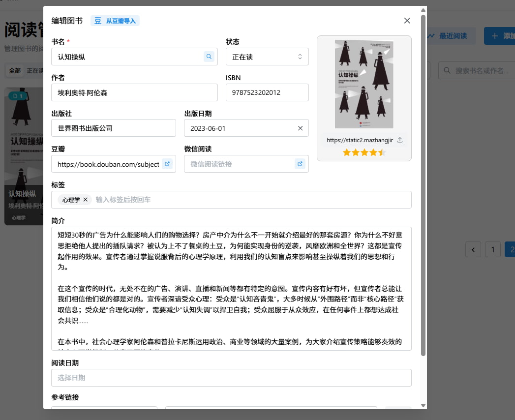Focus the ISBN input field
The height and width of the screenshot is (420, 515).
click(267, 92)
